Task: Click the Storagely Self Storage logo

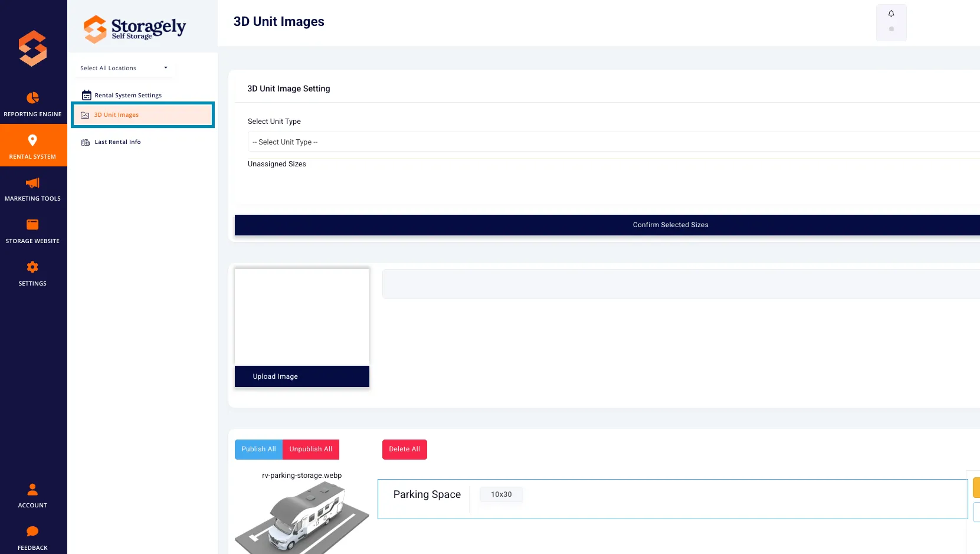Action: click(x=135, y=28)
